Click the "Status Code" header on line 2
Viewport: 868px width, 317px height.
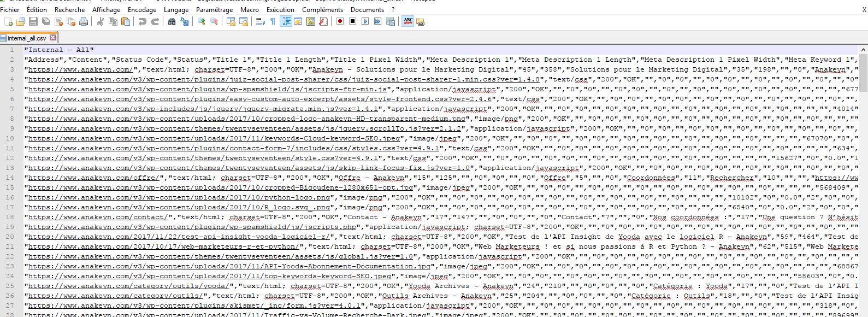140,60
